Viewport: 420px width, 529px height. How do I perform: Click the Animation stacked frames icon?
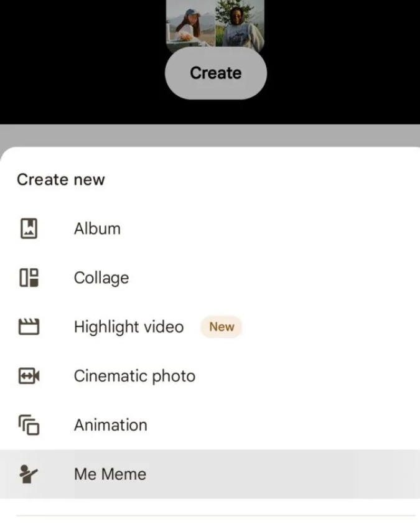coord(29,425)
